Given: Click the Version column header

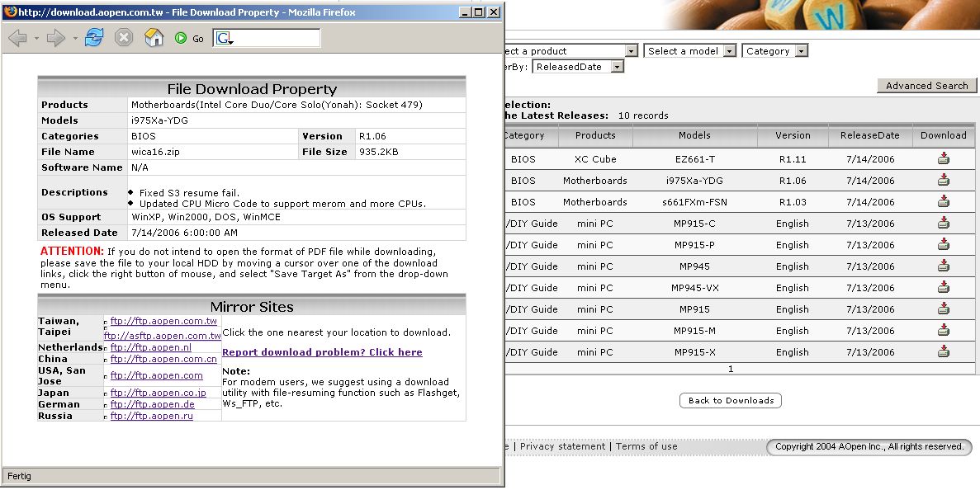Looking at the screenshot, I should 793,135.
